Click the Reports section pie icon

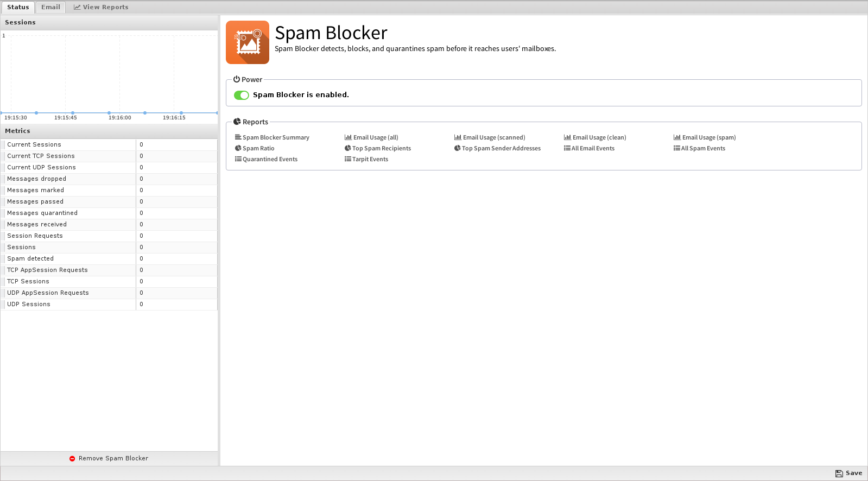(x=237, y=122)
